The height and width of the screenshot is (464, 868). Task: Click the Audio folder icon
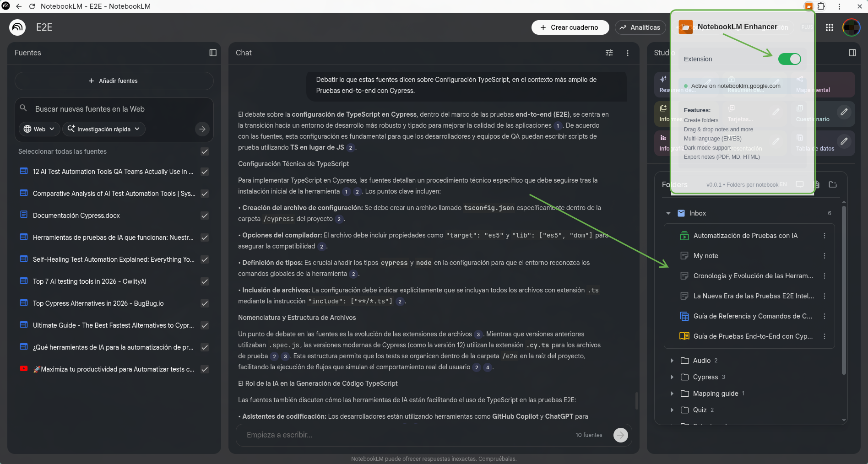685,361
